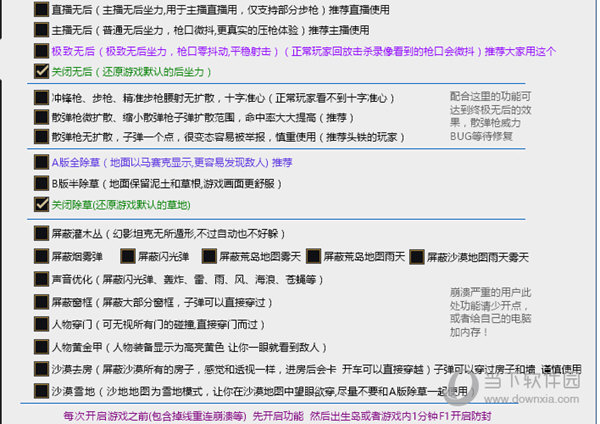
Task: Enable 人物穿门 checkbox
Action: click(41, 324)
